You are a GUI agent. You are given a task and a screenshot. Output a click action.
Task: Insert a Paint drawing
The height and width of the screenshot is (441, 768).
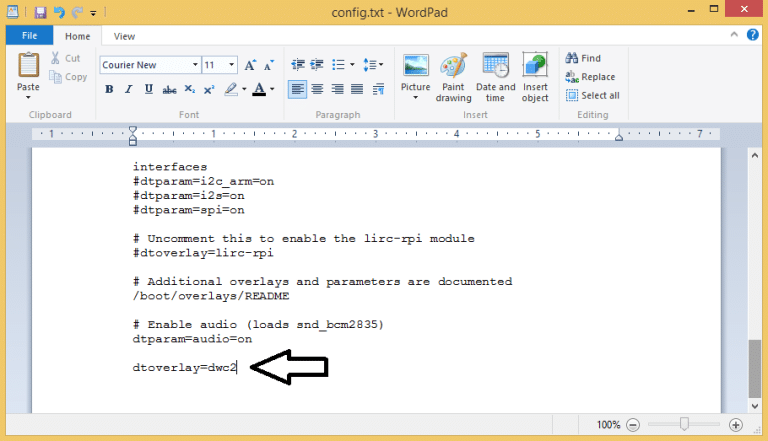tap(454, 77)
